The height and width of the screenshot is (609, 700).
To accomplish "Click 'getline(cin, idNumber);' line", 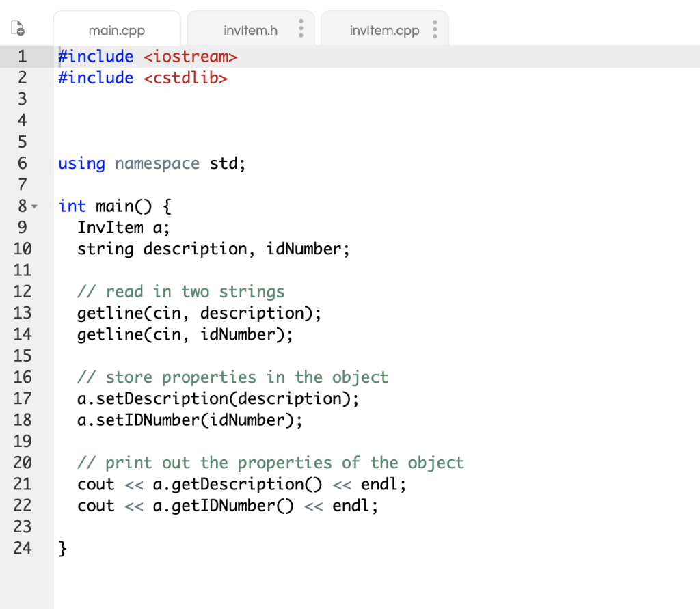I will pos(185,334).
